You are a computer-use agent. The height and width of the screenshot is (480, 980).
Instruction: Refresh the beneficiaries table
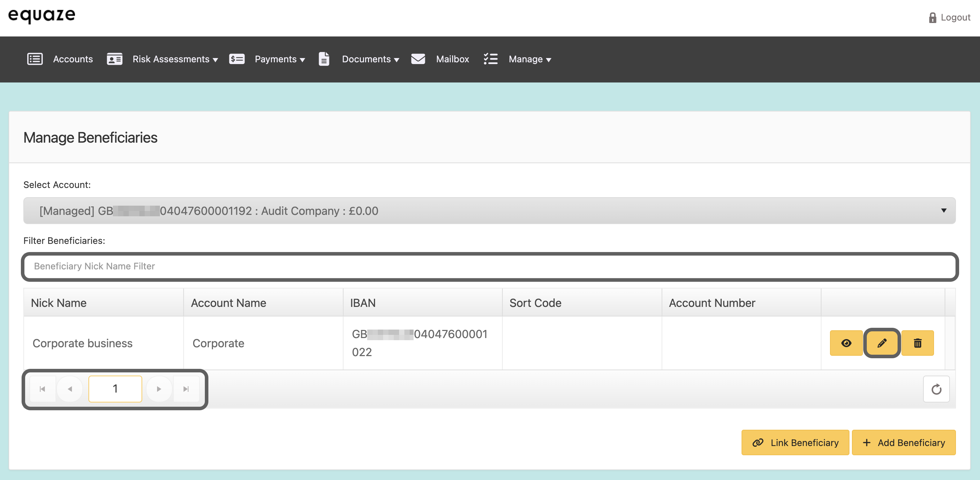[936, 389]
